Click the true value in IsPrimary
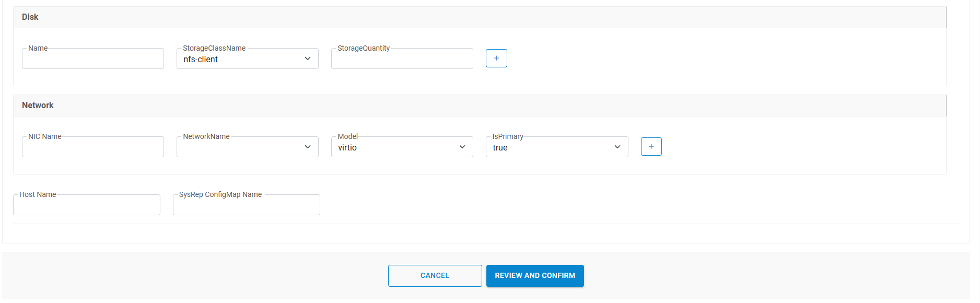The width and height of the screenshot is (980, 303). [x=500, y=148]
